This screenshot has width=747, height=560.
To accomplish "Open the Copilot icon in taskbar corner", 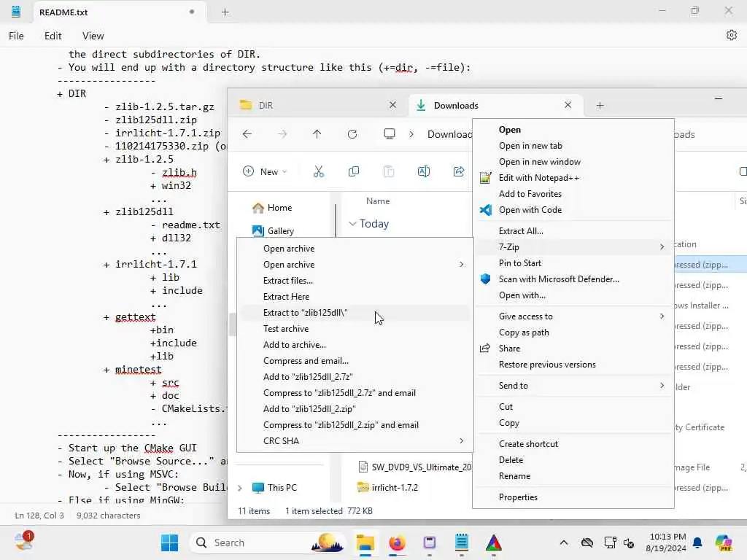I will point(724,542).
